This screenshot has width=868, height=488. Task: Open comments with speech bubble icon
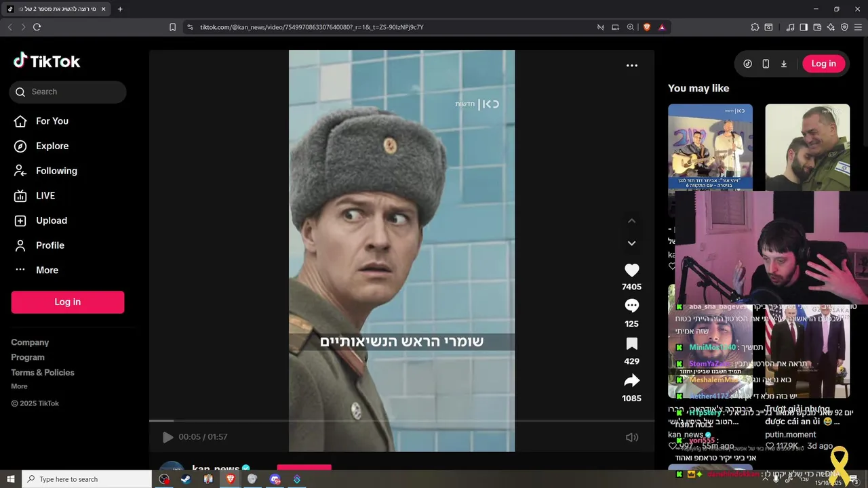[x=632, y=306]
